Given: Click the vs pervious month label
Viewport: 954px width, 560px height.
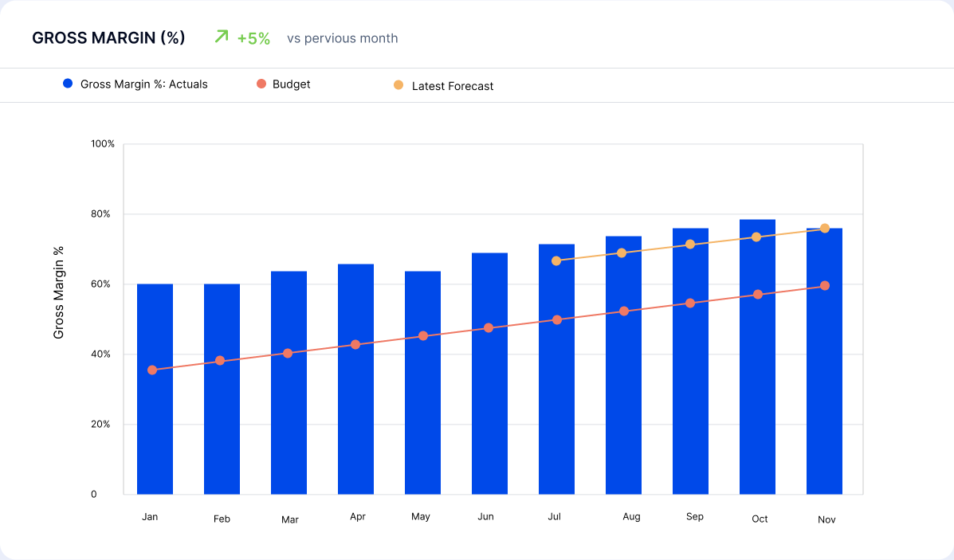Looking at the screenshot, I should [x=343, y=38].
